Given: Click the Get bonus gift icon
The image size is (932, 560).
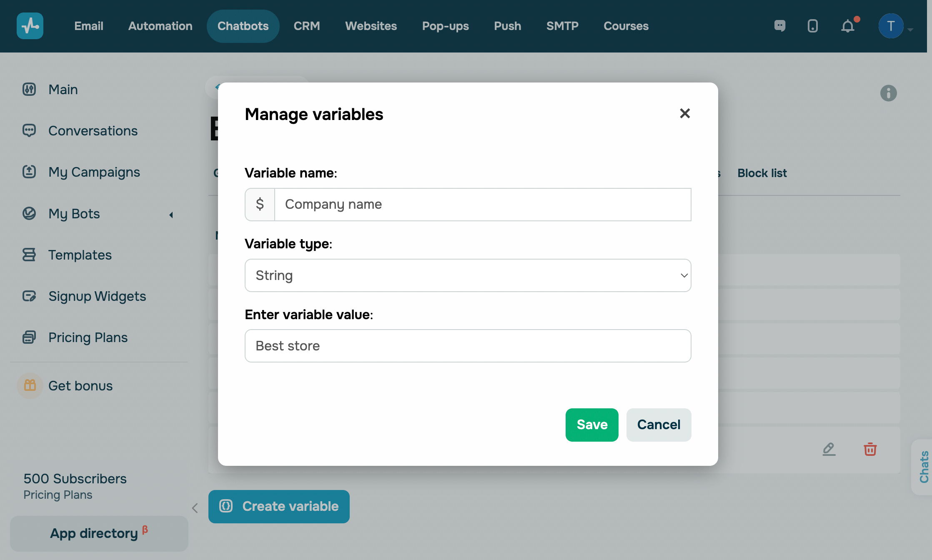Looking at the screenshot, I should [30, 385].
